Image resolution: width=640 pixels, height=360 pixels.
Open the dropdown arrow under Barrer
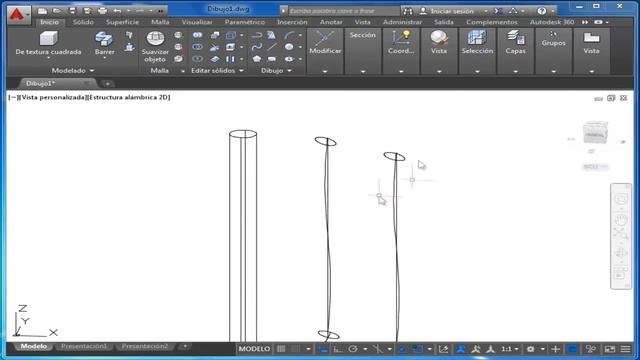coord(104,58)
